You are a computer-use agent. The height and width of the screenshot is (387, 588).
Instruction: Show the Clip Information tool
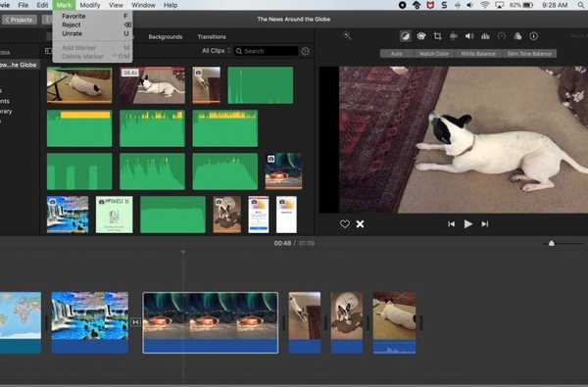pos(533,36)
